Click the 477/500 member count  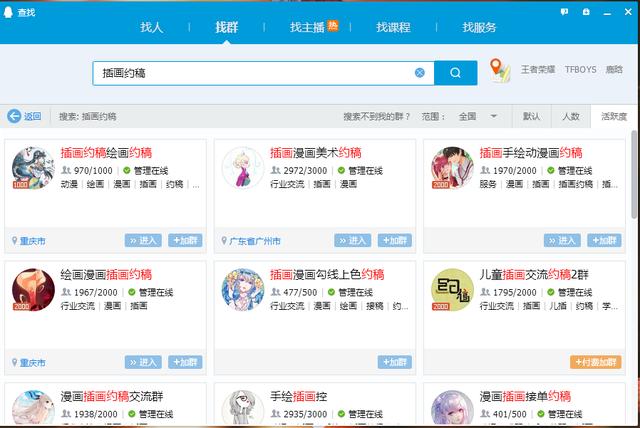pyautogui.click(x=300, y=292)
